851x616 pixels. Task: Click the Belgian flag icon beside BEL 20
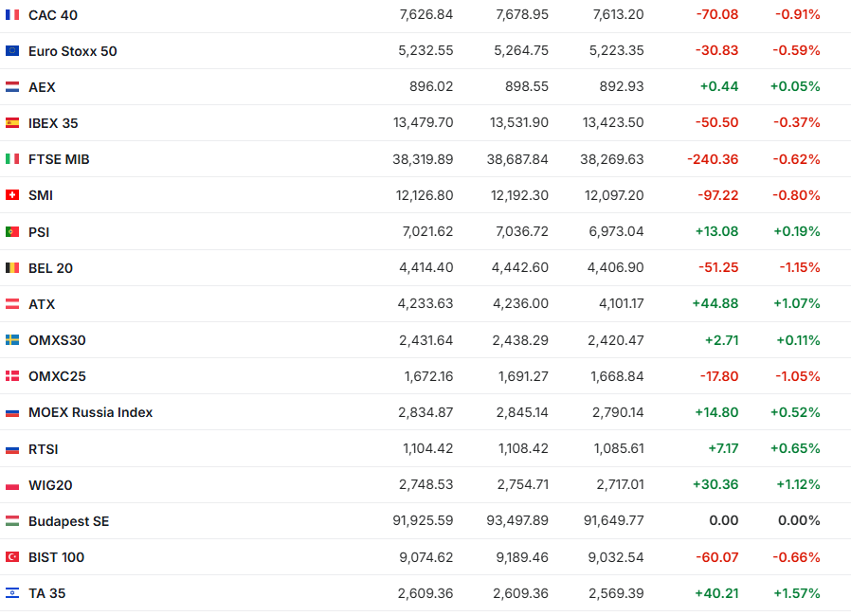12,268
